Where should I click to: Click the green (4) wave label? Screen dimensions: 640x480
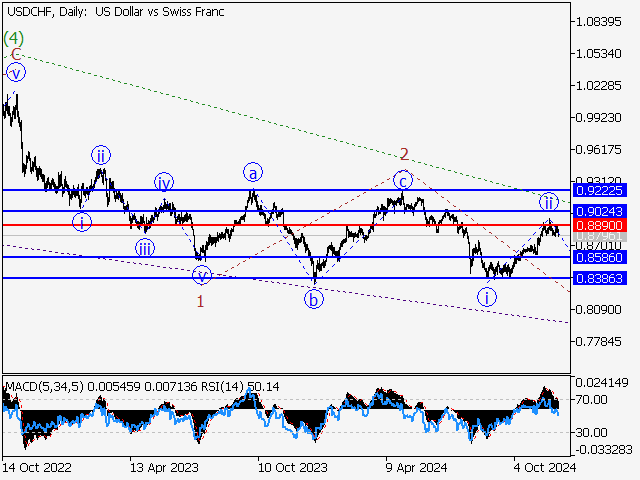tap(13, 38)
